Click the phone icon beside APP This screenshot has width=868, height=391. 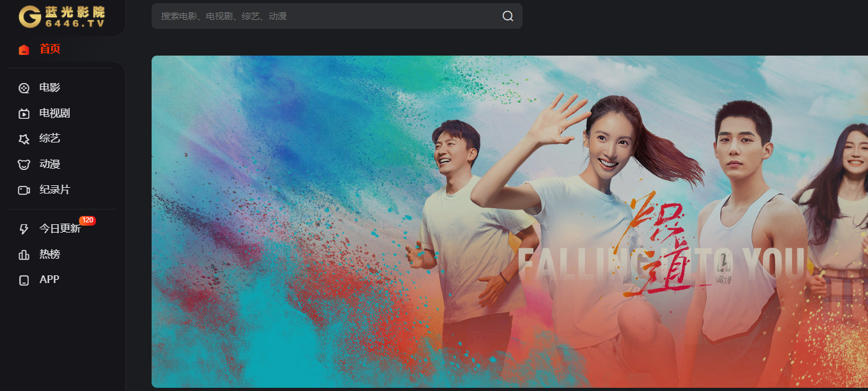click(x=24, y=280)
